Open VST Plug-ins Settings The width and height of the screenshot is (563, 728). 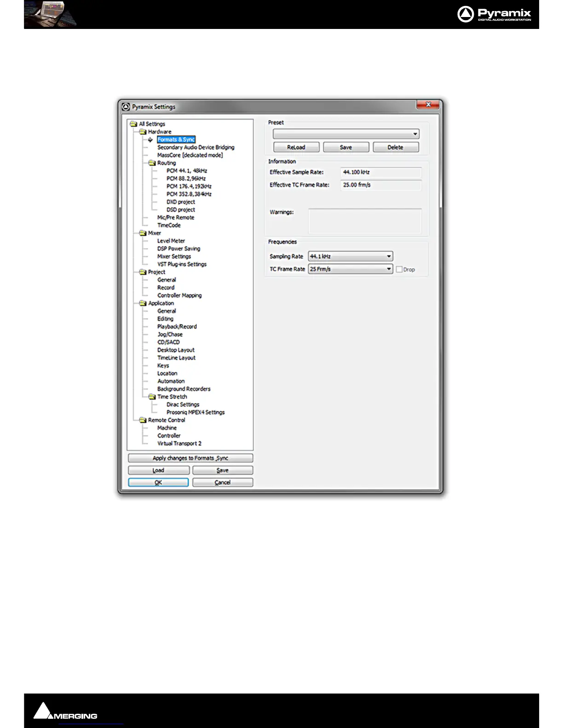[182, 265]
